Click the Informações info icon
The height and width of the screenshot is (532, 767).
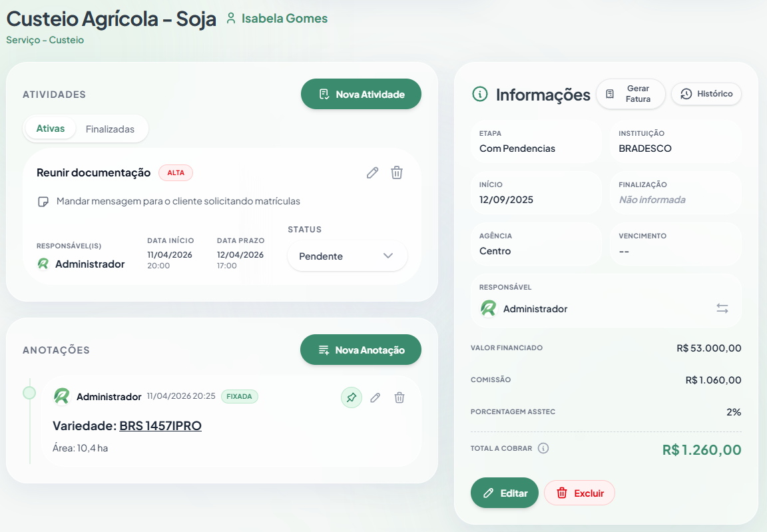[479, 95]
